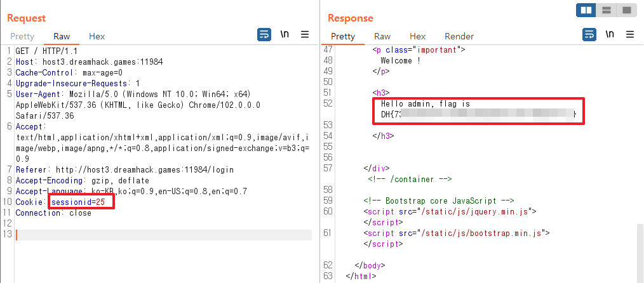The image size is (644, 283).
Task: Select top-bottom stacked layout view
Action: pyautogui.click(x=607, y=10)
